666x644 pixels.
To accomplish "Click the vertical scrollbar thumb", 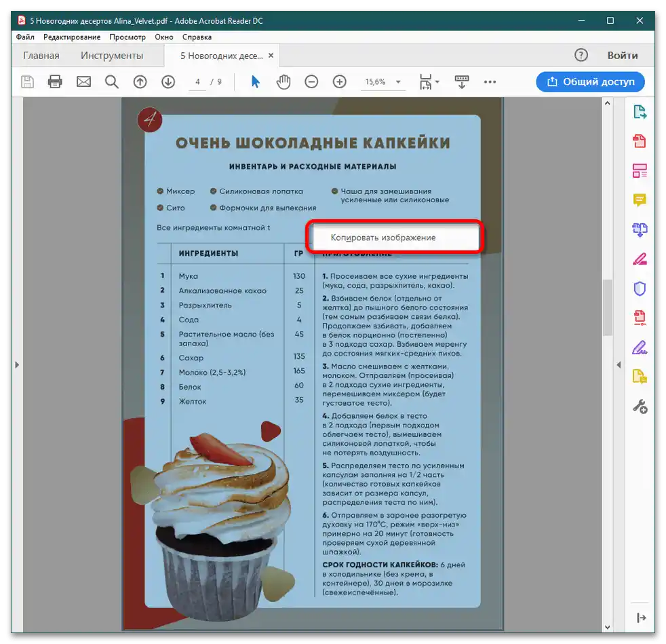I will pos(608,307).
